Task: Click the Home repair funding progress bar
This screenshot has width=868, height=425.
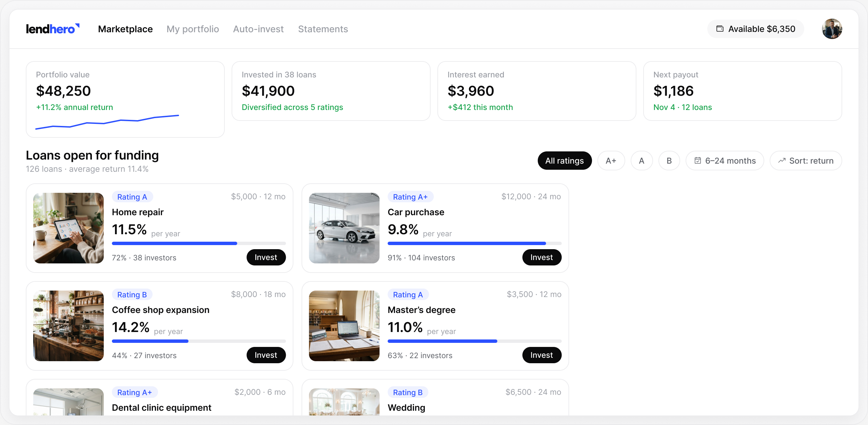Action: click(199, 243)
